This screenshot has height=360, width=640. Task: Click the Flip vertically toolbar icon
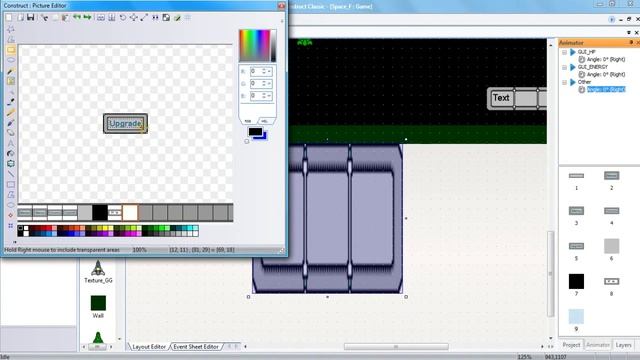tap(111, 18)
